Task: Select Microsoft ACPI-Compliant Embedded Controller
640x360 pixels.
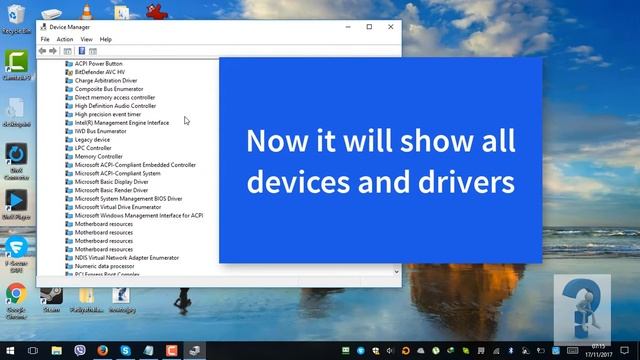Action: tap(135, 165)
